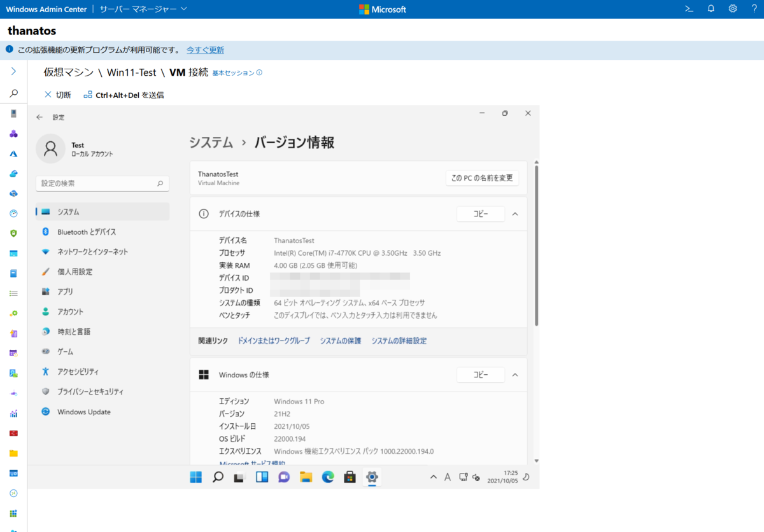Click the 切断 disconnect button
The height and width of the screenshot is (532, 764).
click(x=57, y=95)
